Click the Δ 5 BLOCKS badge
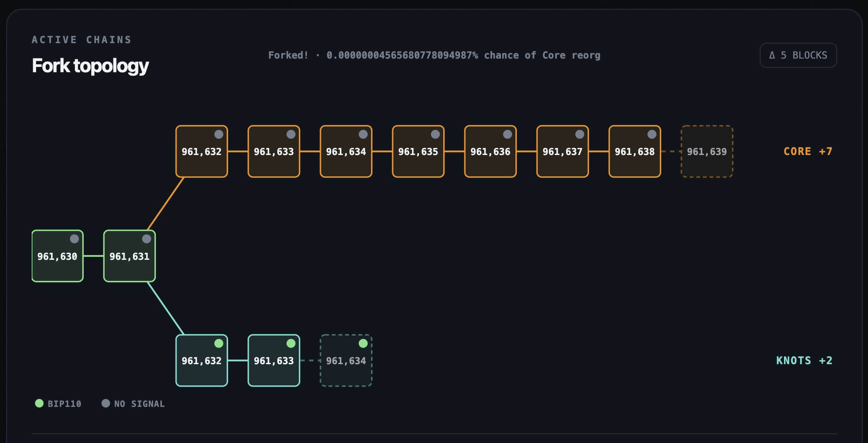Viewport: 868px width, 443px height. point(798,55)
